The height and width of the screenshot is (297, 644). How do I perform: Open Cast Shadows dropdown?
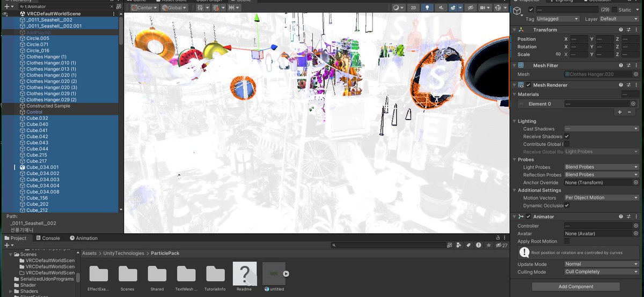(x=602, y=129)
